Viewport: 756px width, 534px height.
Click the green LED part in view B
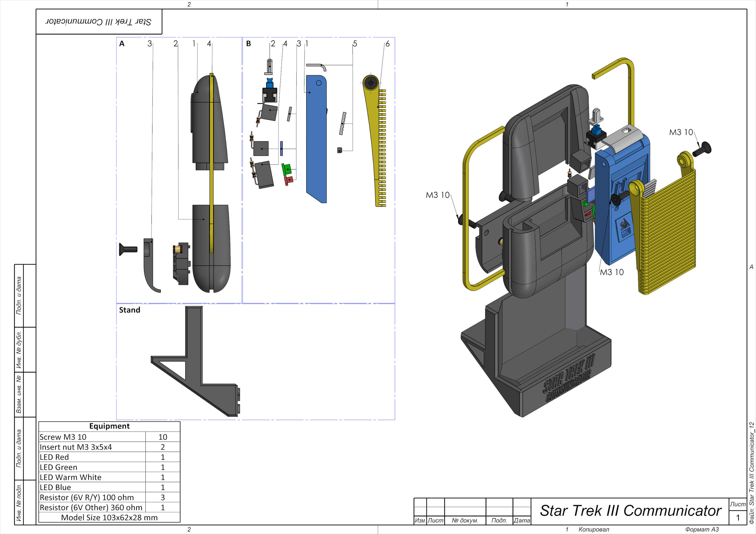[287, 169]
